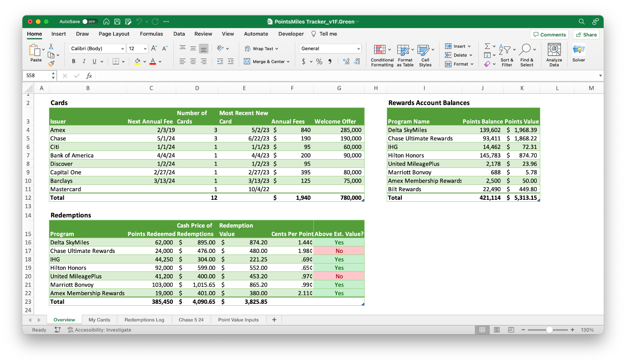Click the Comma Style icon
The image size is (626, 364).
click(330, 61)
